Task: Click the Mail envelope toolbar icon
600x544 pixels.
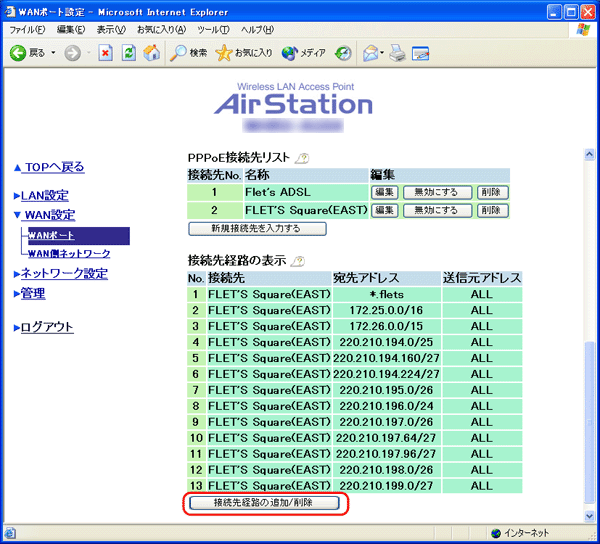Action: (x=370, y=53)
